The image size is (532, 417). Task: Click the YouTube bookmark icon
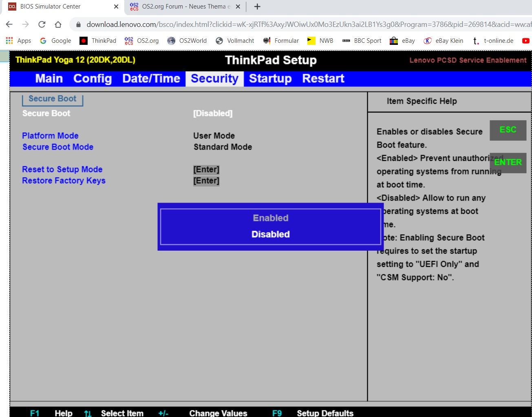point(526,41)
